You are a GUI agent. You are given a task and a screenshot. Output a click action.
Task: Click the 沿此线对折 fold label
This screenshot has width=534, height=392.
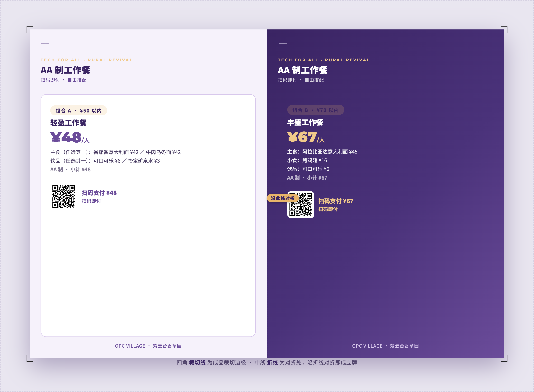coord(283,198)
